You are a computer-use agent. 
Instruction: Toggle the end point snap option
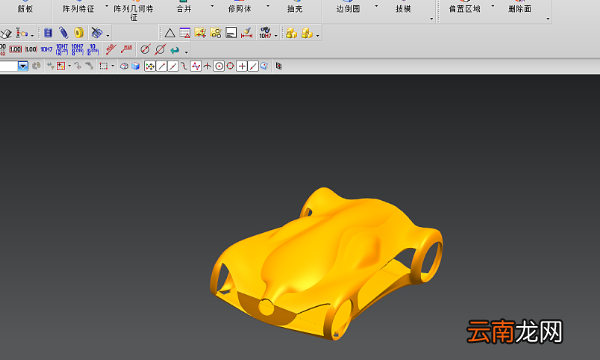click(x=161, y=66)
